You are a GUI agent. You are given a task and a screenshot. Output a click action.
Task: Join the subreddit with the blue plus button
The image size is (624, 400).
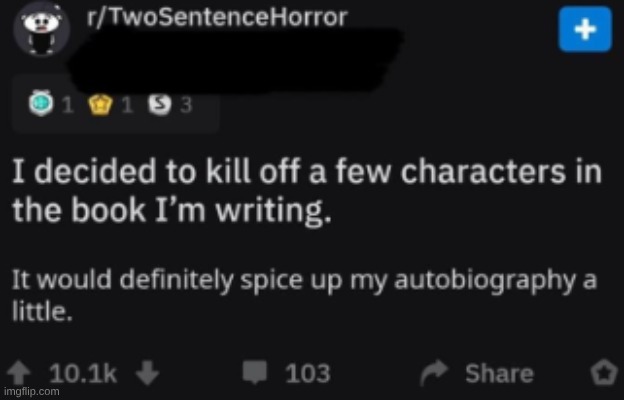pyautogui.click(x=585, y=29)
